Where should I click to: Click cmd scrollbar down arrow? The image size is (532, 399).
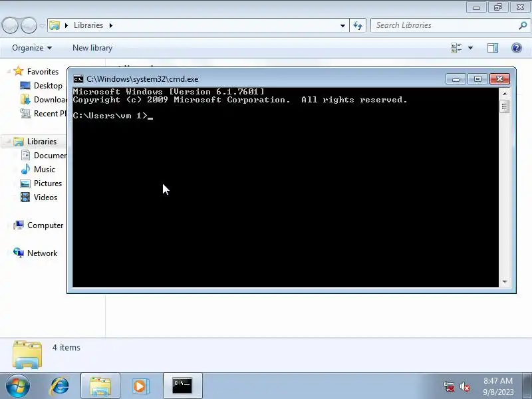coord(505,281)
